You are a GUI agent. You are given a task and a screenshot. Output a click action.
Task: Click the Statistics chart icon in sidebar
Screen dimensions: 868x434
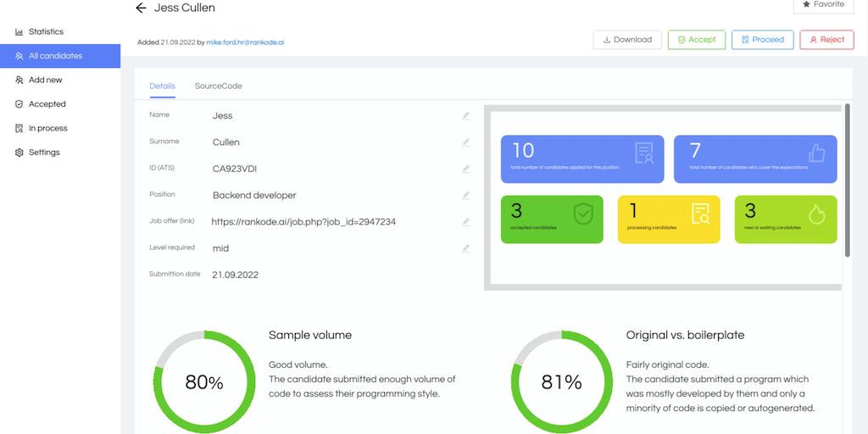19,32
